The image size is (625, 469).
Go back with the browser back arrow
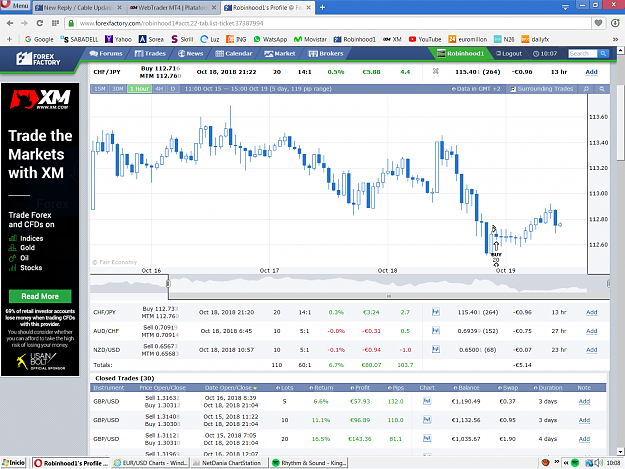coord(10,23)
